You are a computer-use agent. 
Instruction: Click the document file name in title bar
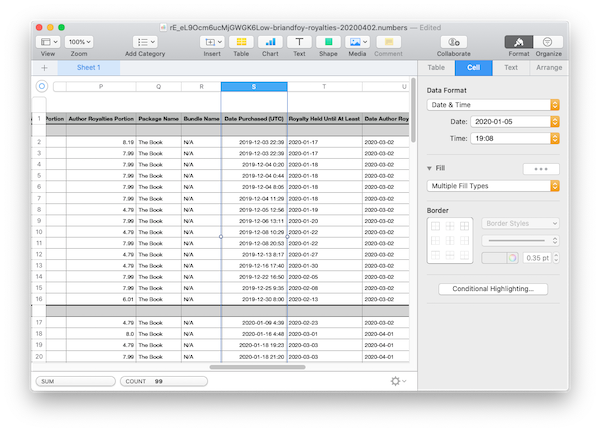coord(288,28)
